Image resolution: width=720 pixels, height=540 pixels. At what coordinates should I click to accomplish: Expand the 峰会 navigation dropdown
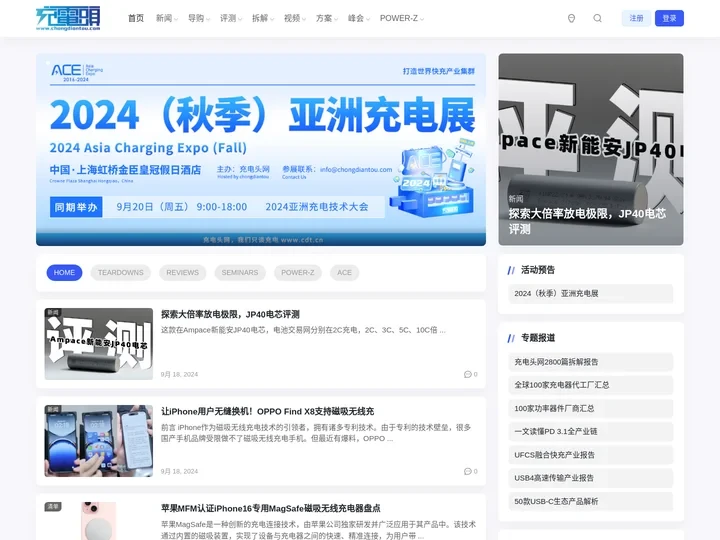point(359,18)
